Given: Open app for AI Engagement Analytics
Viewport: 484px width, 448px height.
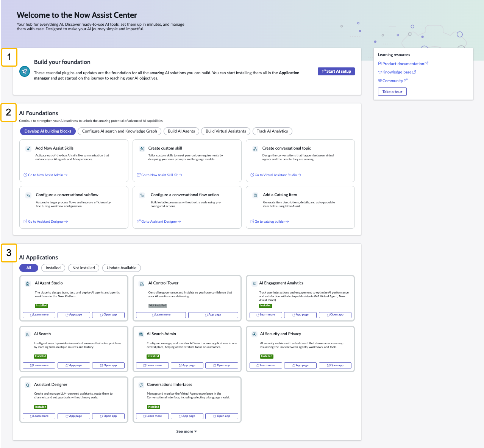Looking at the screenshot, I should pos(335,315).
